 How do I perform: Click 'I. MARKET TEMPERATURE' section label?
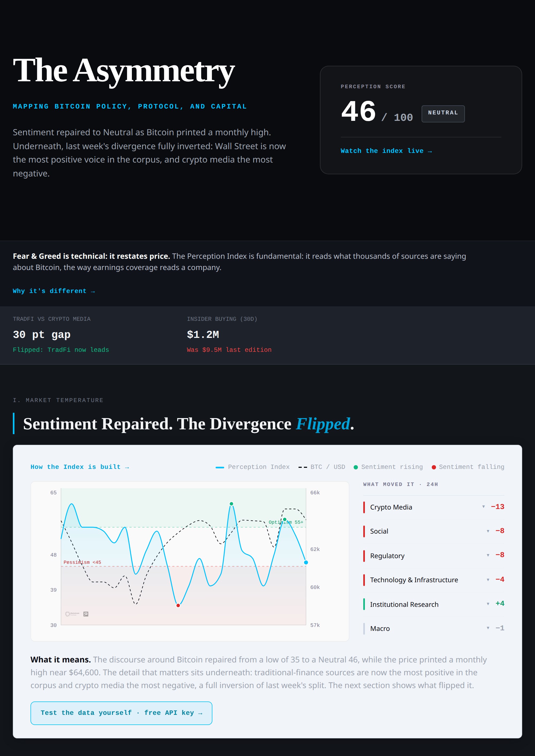58,400
